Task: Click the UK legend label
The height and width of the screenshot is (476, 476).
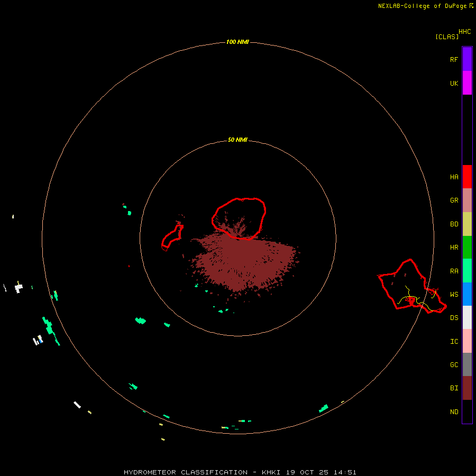Action: pos(454,84)
